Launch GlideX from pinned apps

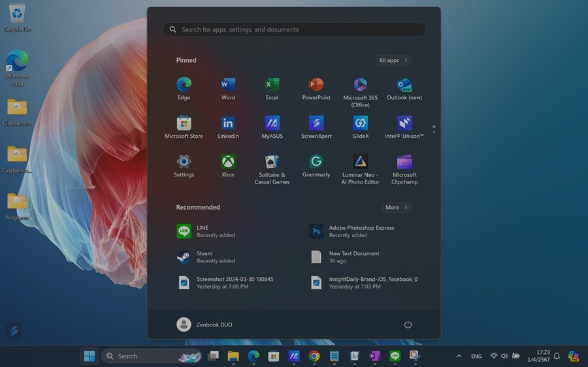tap(360, 127)
